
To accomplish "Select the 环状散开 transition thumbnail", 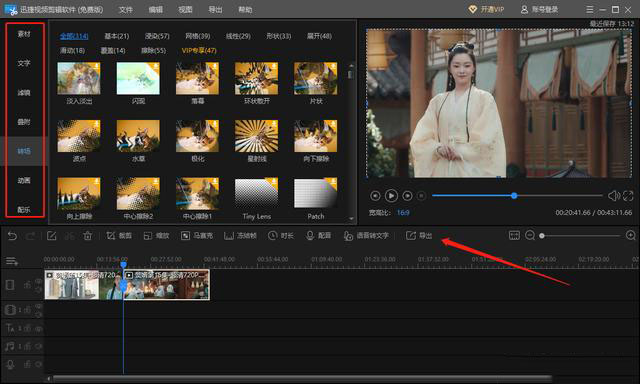I will (256, 78).
